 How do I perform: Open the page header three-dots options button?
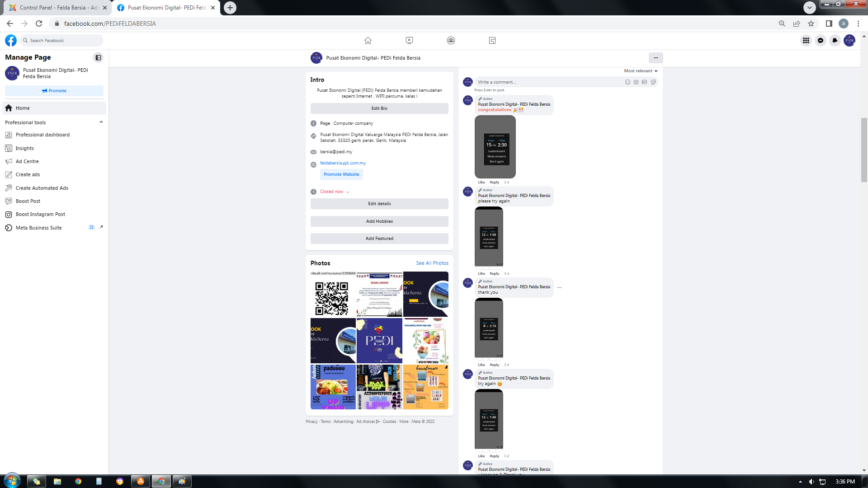(x=656, y=58)
